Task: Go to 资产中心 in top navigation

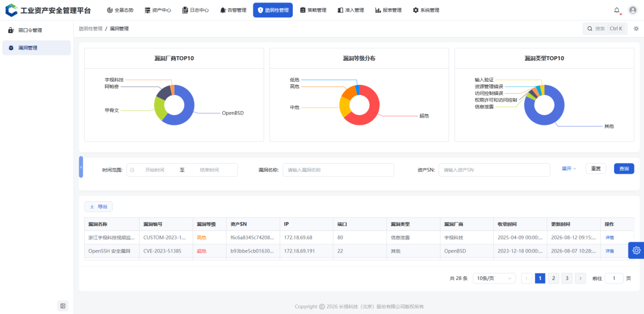Action: pos(157,10)
